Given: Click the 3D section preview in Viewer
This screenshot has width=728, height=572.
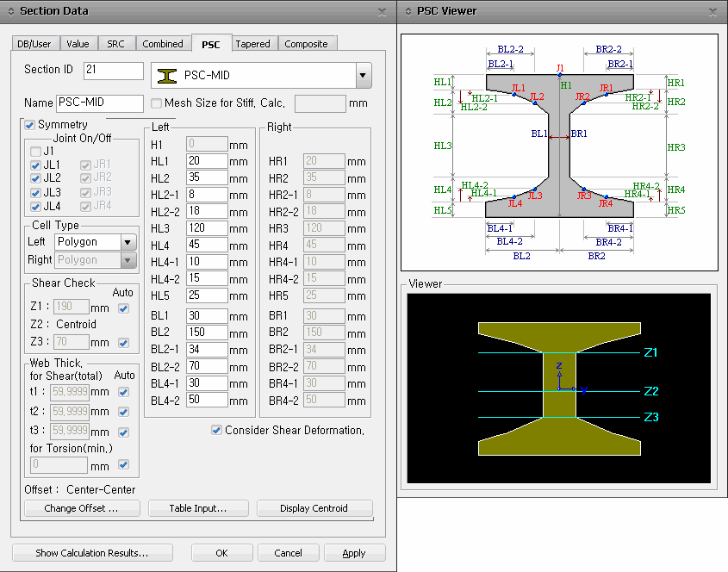Looking at the screenshot, I should click(559, 389).
